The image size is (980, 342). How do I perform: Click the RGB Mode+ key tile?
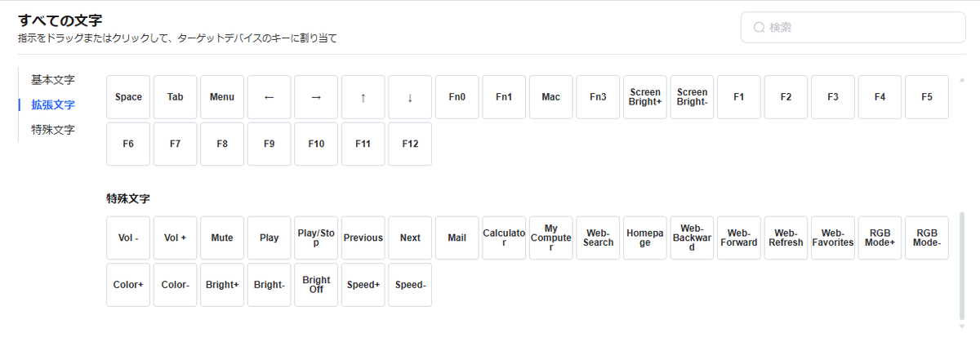click(880, 238)
